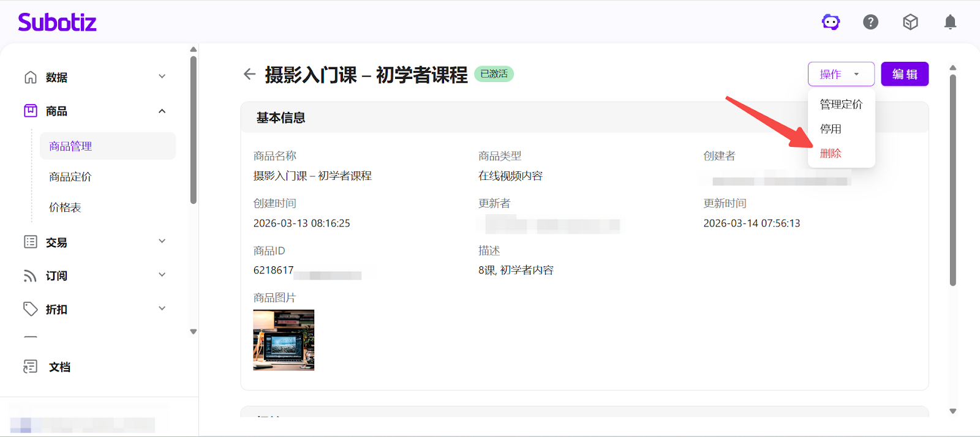This screenshot has height=437, width=980.
Task: Click the Subotiz logo
Action: tap(57, 23)
